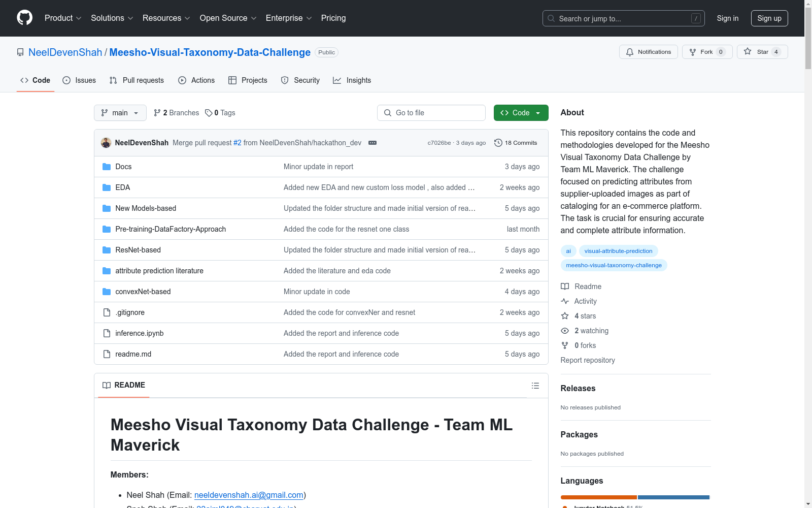This screenshot has width=812, height=508.
Task: Open the README outline list icon
Action: coord(535,386)
